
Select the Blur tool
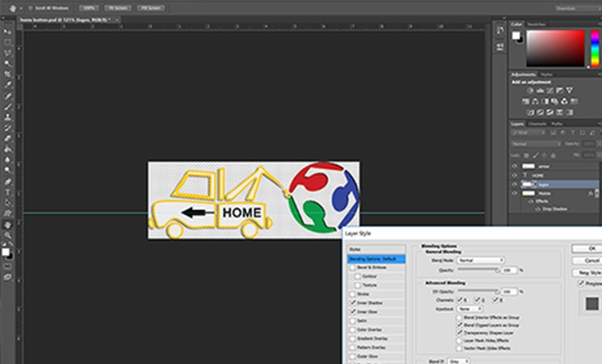(8, 159)
